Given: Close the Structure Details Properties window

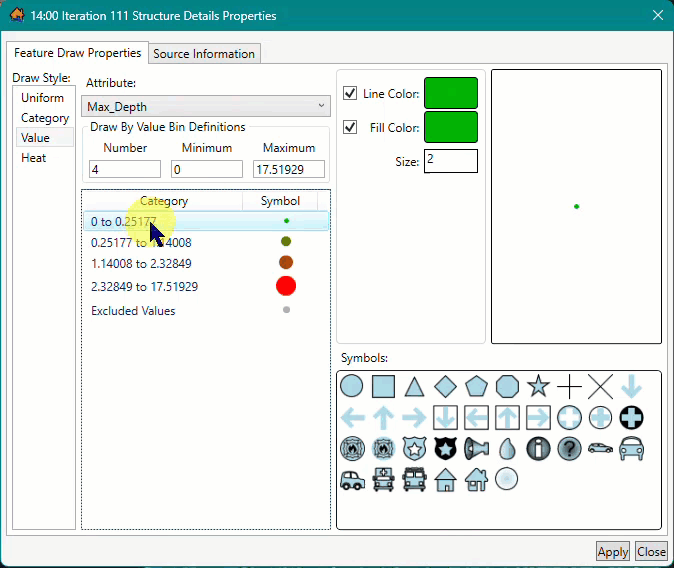Looking at the screenshot, I should click(x=658, y=15).
